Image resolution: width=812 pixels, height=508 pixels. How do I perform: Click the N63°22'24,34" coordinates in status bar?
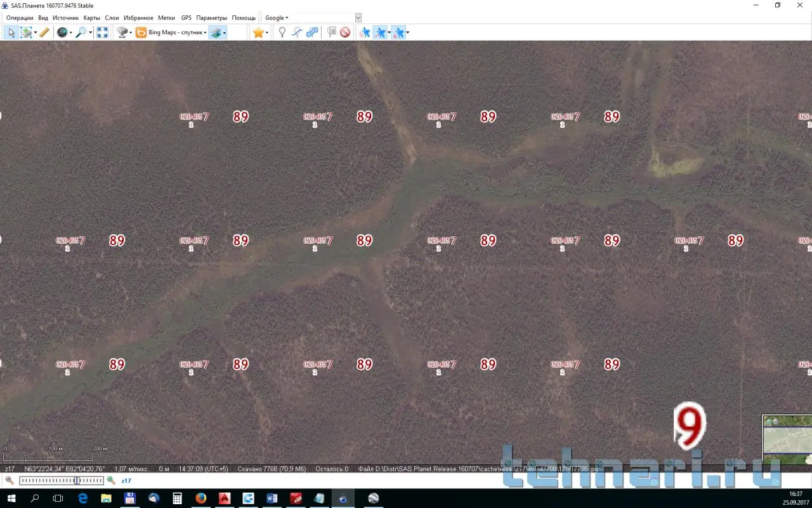click(65, 469)
